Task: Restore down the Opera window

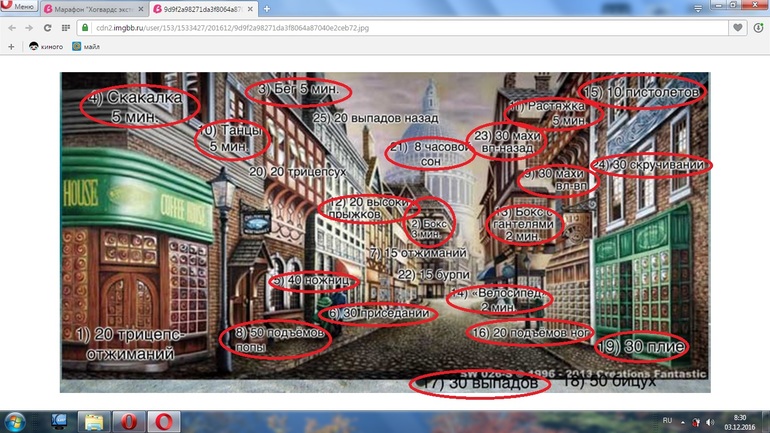Action: point(733,4)
